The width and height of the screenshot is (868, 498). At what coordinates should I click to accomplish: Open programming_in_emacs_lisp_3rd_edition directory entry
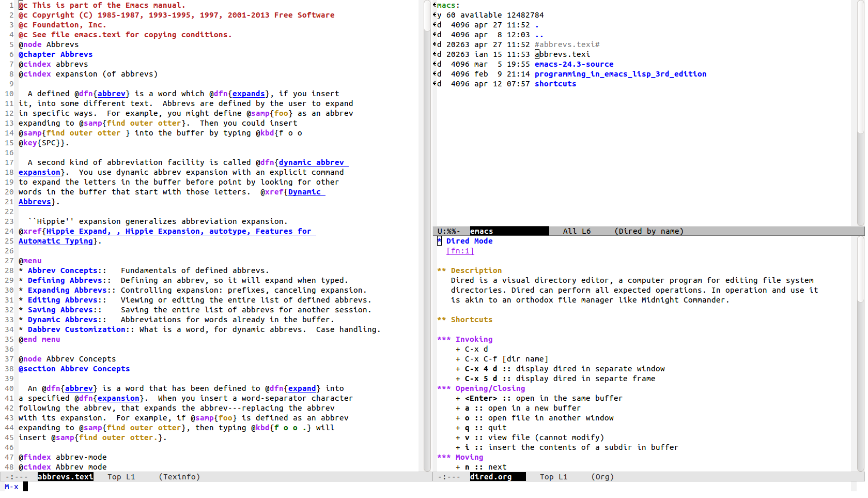tap(621, 74)
